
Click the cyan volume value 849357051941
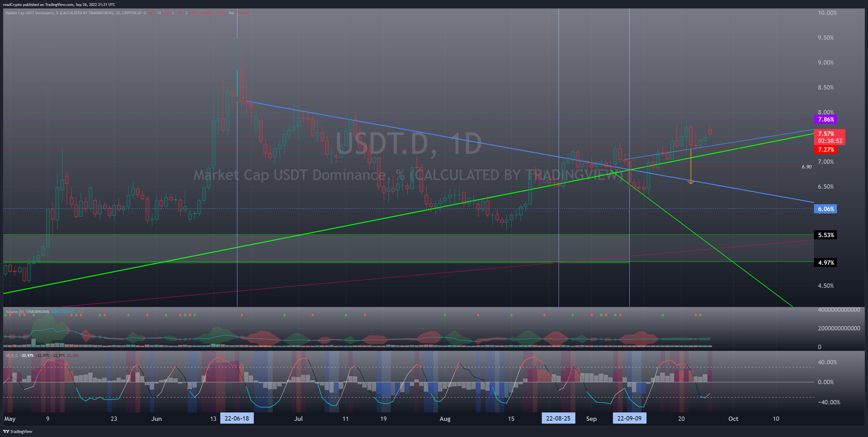[63, 311]
